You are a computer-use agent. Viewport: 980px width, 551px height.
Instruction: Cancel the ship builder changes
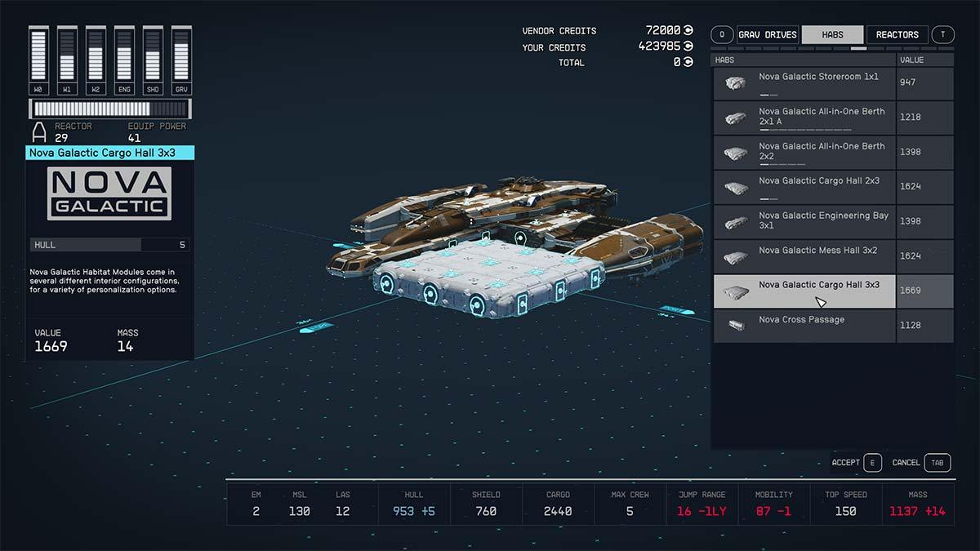tap(906, 463)
